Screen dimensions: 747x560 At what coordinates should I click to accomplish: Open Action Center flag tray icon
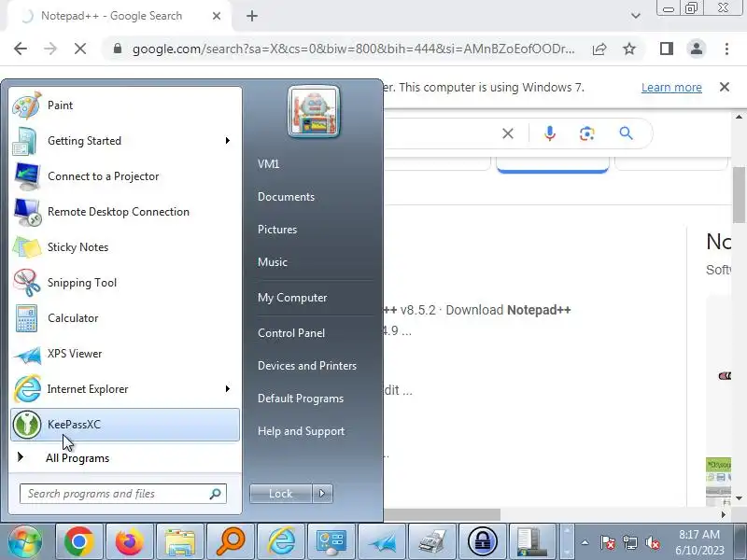coord(607,542)
